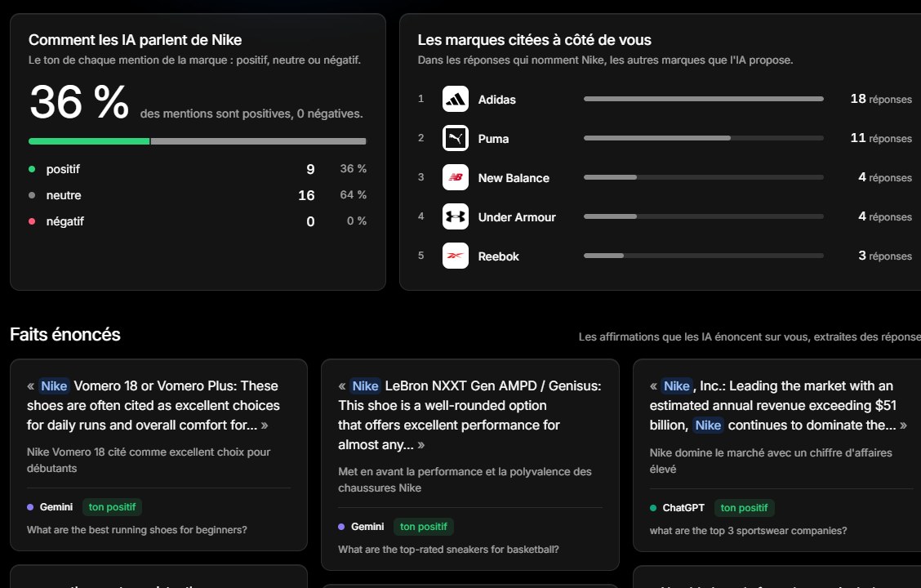This screenshot has height=588, width=921.
Task: Click '18 réponses' for Adidas
Action: pyautogui.click(x=881, y=100)
